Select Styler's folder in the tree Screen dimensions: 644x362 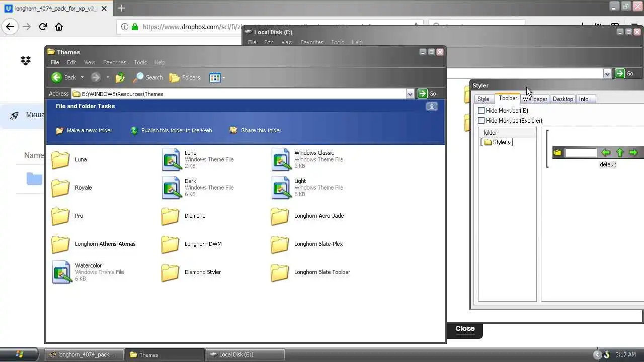coord(497,142)
